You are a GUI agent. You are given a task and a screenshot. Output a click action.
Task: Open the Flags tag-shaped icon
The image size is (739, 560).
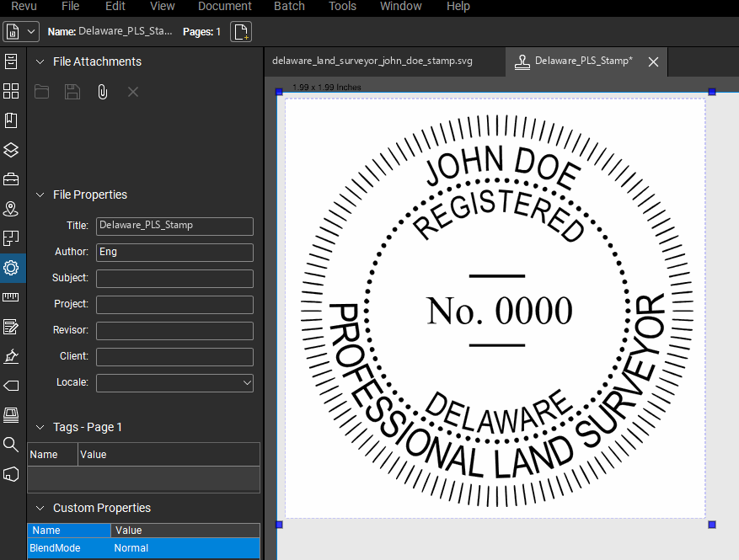(x=11, y=386)
